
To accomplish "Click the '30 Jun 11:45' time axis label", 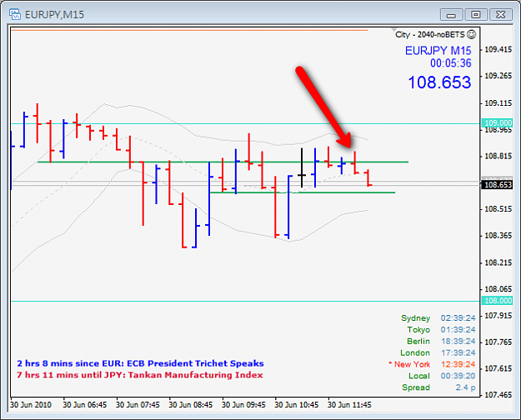I will coord(349,405).
